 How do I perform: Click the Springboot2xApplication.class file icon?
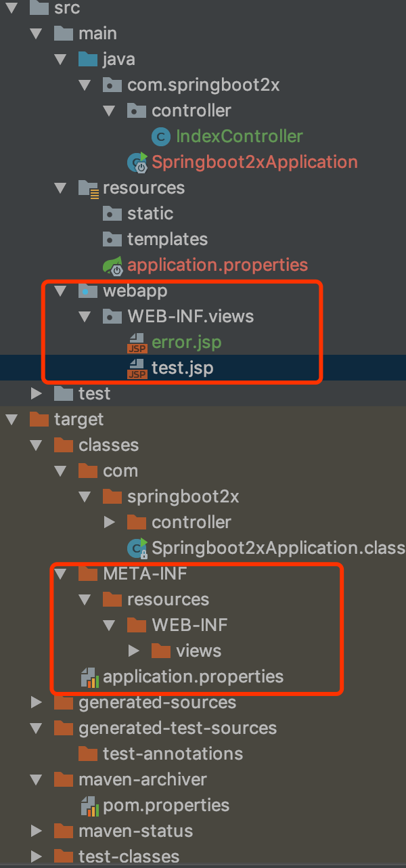pos(137,548)
